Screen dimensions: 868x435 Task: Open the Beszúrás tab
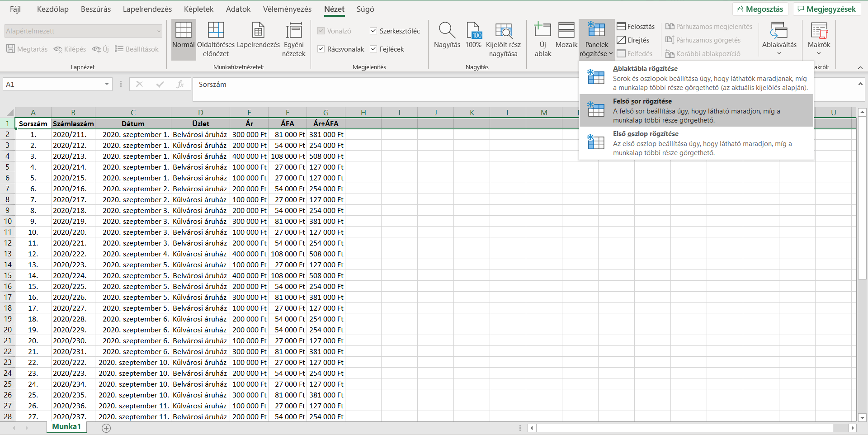coord(96,9)
